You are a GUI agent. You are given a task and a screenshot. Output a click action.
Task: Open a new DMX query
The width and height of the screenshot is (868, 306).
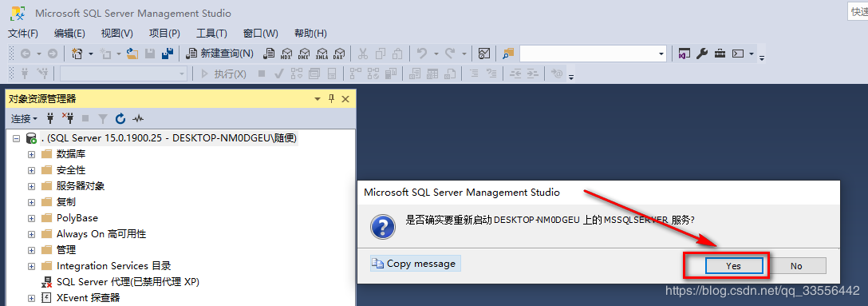click(303, 54)
